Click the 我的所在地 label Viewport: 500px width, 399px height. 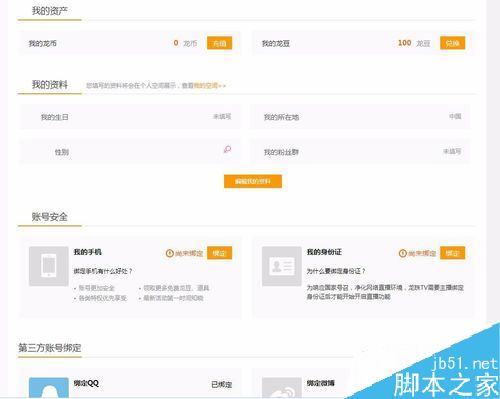point(281,117)
